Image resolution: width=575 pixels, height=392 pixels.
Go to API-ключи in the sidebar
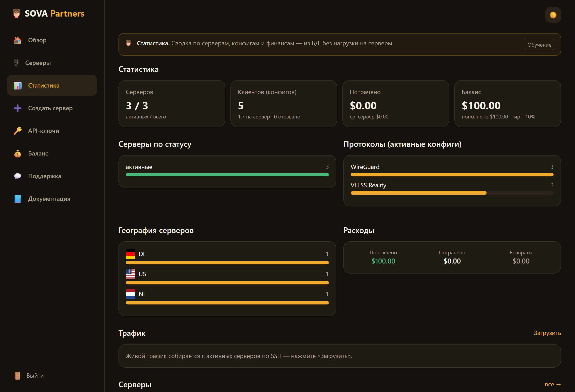(52, 131)
